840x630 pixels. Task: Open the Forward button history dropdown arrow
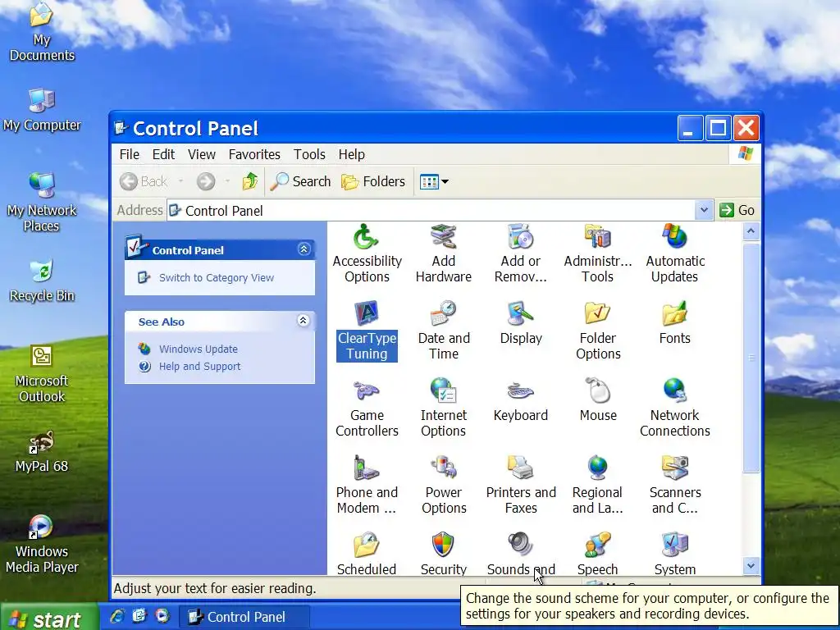pos(228,181)
